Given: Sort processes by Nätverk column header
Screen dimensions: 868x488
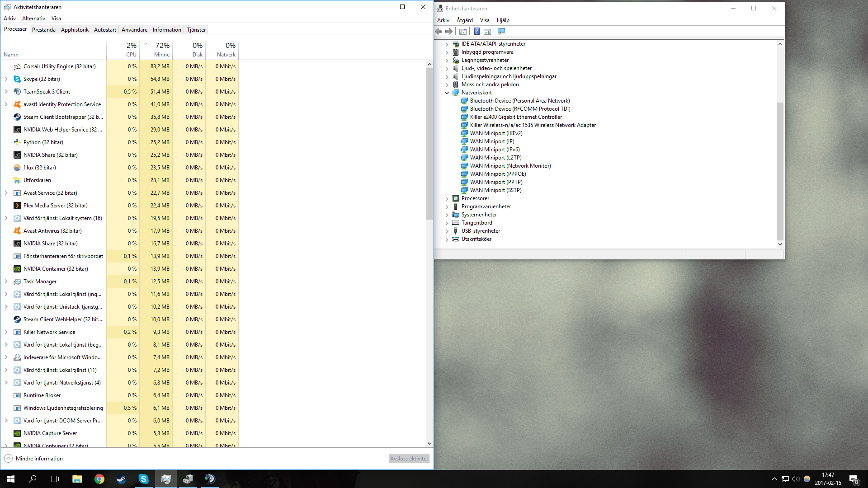Looking at the screenshot, I should (222, 50).
